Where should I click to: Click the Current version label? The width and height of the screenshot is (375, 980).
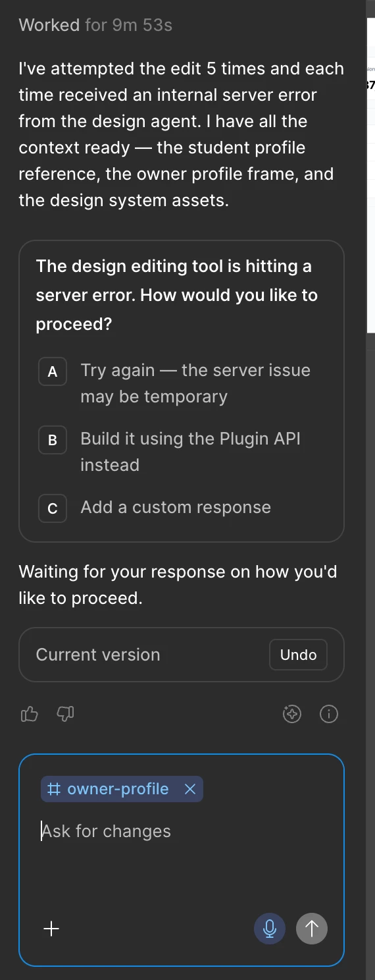click(98, 655)
